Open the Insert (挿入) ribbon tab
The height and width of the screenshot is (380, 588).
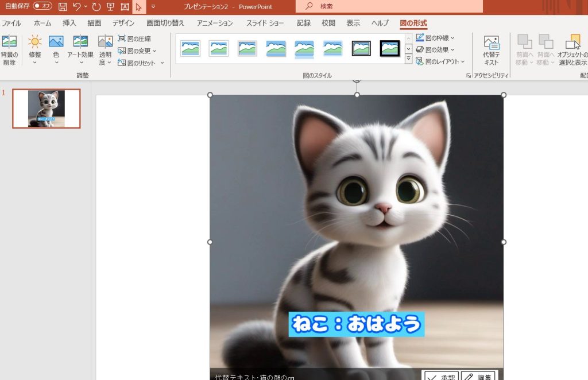(x=69, y=23)
